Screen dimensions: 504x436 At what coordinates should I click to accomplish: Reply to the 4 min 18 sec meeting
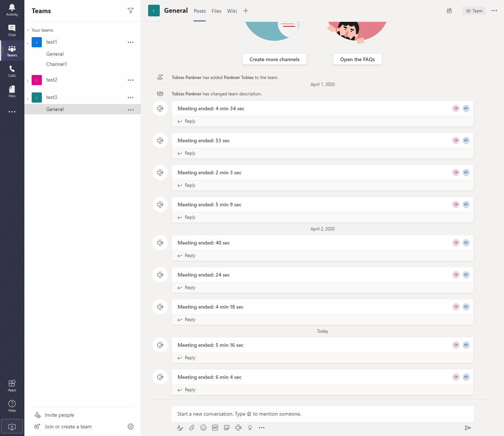click(186, 320)
